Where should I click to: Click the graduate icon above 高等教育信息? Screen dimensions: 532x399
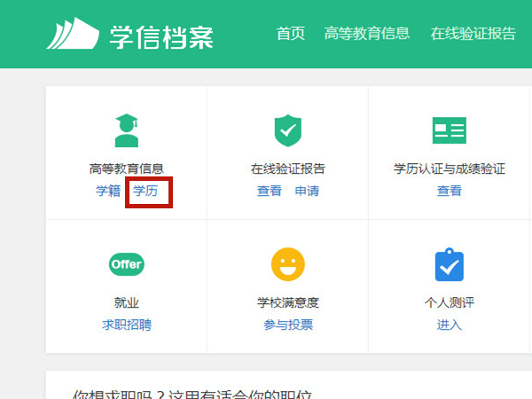click(127, 130)
